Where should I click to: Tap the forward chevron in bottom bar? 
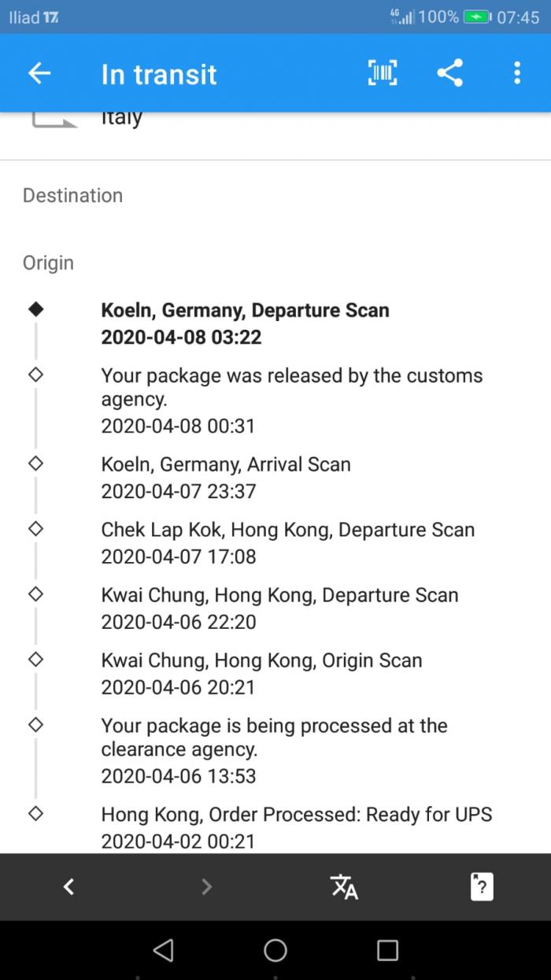[x=206, y=887]
